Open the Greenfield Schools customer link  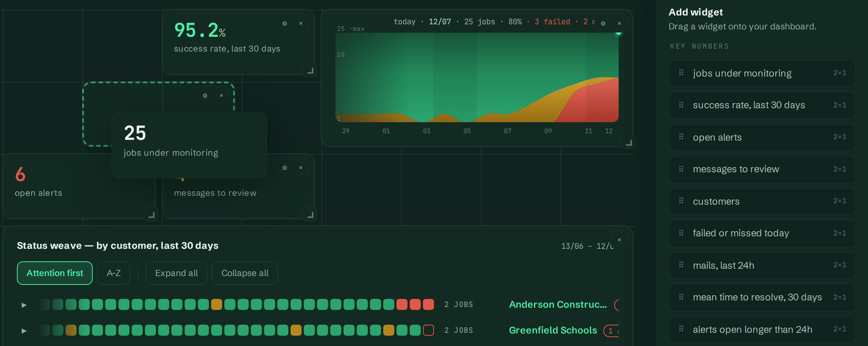(553, 330)
